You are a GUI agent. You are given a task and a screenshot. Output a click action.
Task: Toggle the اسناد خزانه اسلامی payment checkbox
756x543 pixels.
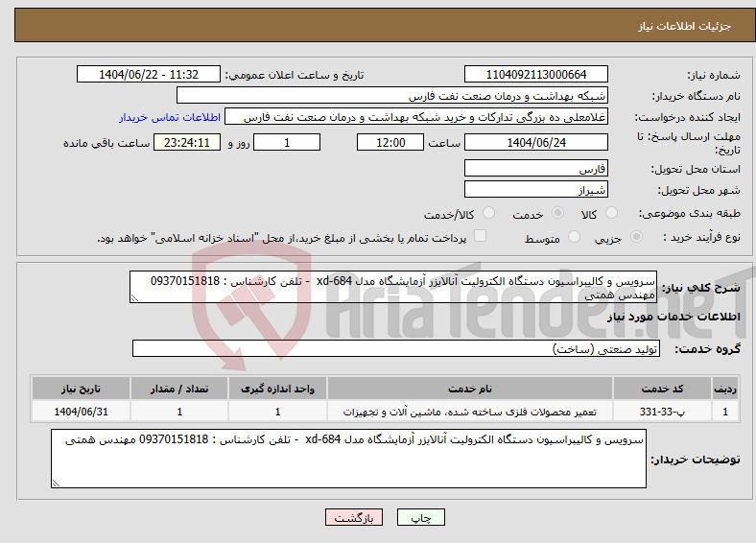point(481,236)
